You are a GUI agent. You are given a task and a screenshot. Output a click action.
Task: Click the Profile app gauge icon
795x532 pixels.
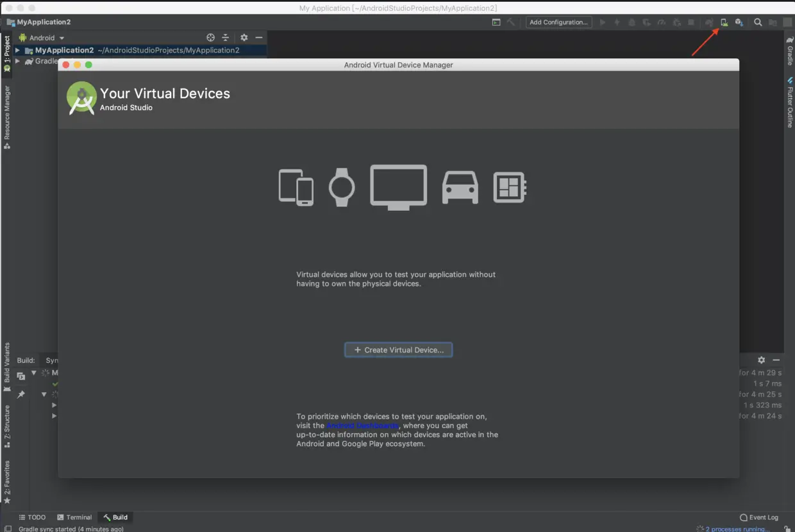click(661, 22)
